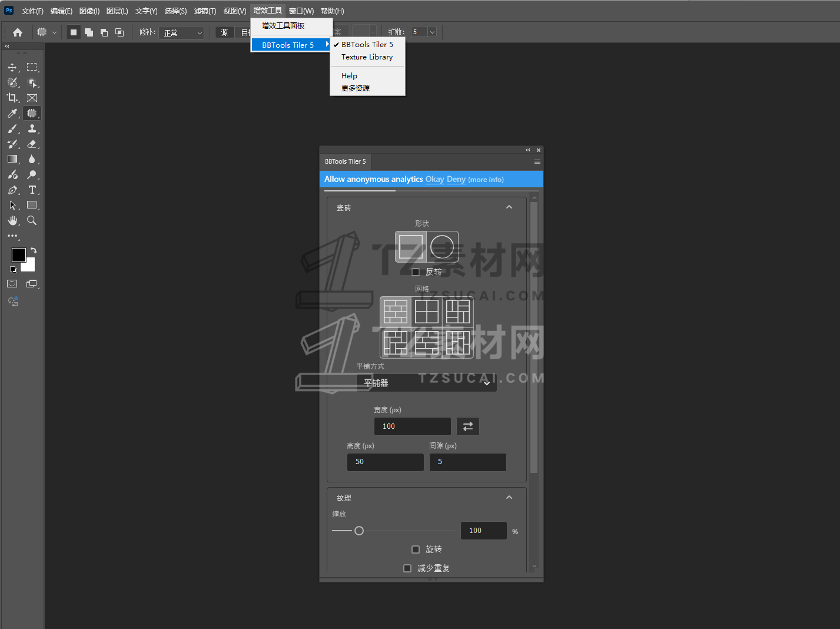Open the 滤镜(T) menu

click(205, 11)
